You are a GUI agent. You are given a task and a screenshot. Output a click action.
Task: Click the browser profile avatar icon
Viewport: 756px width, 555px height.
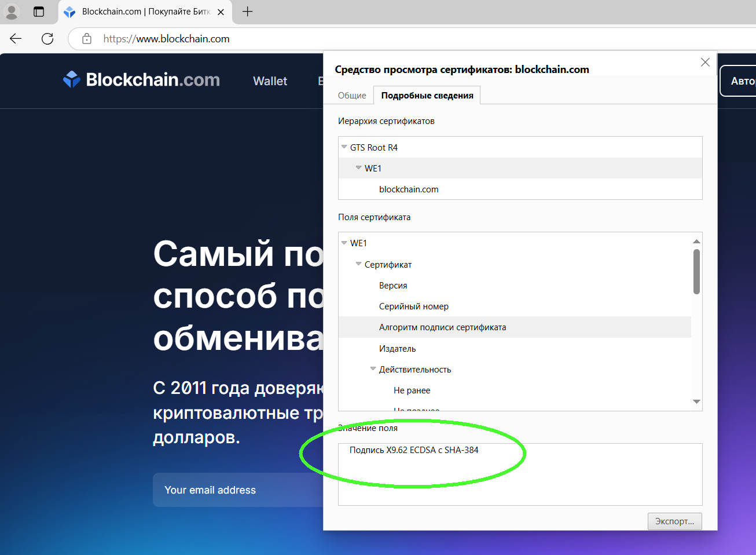pyautogui.click(x=12, y=12)
